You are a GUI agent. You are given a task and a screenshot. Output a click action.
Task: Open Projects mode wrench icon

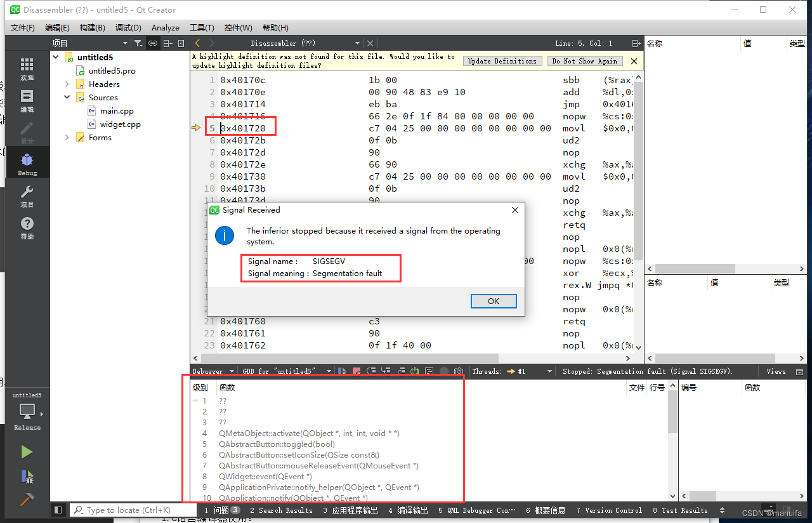tap(27, 195)
